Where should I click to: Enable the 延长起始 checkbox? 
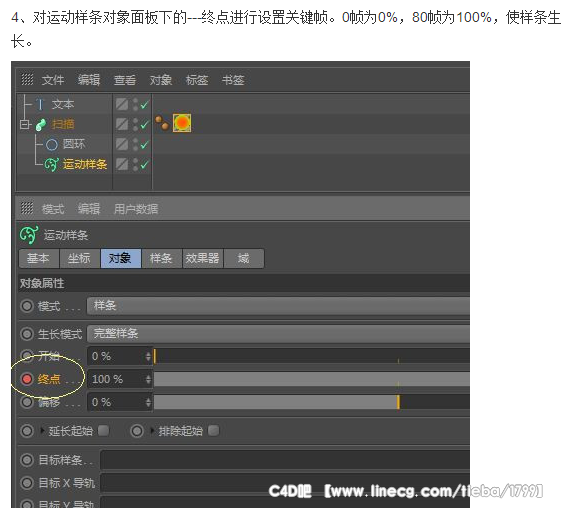(103, 431)
